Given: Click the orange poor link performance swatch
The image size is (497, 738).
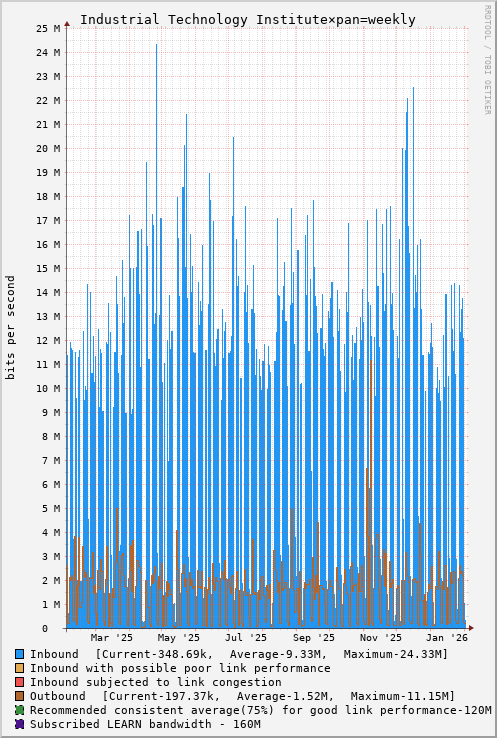Looking at the screenshot, I should 19,668.
